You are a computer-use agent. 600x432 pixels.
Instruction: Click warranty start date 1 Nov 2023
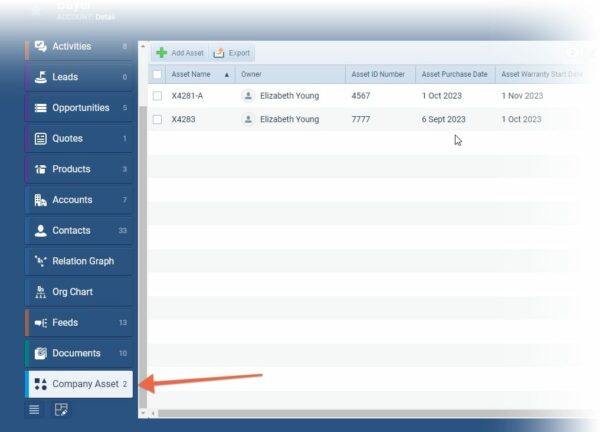click(x=522, y=96)
